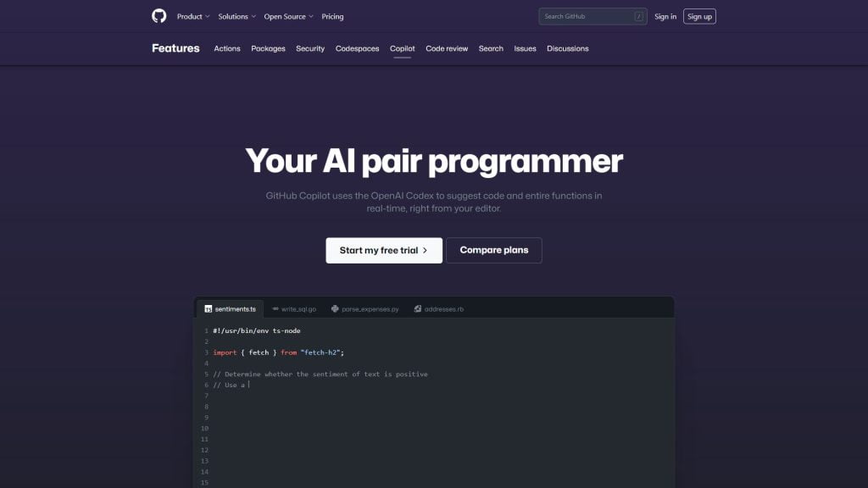Click the TypeScript icon on sentiments.ts tab
Viewport: 868px width, 488px height.
pyautogui.click(x=209, y=309)
